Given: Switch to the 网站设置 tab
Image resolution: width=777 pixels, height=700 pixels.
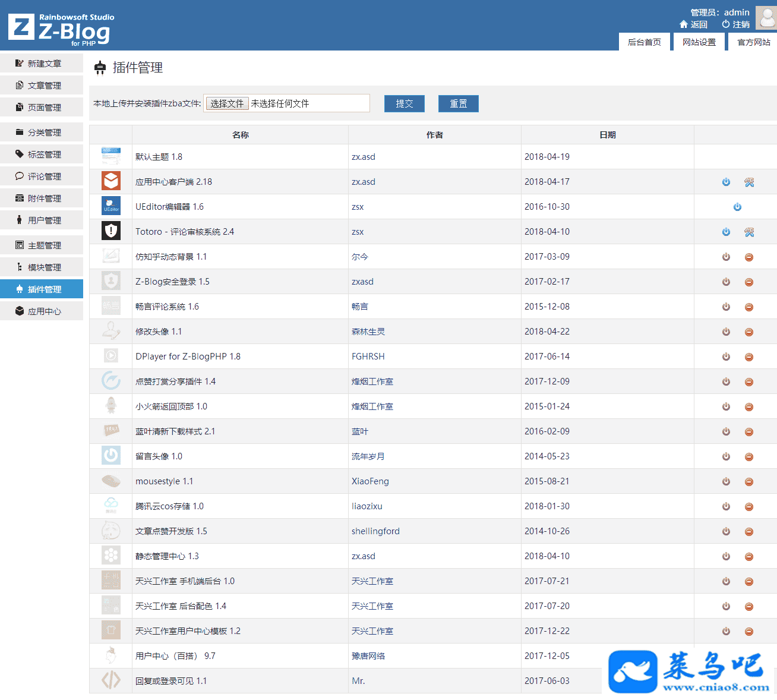Looking at the screenshot, I should coord(699,42).
